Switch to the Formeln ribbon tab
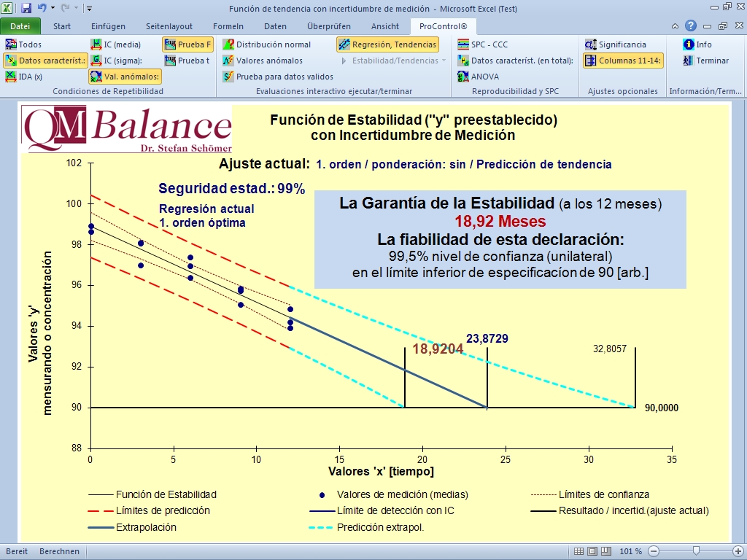Image resolution: width=747 pixels, height=560 pixels. point(228,26)
